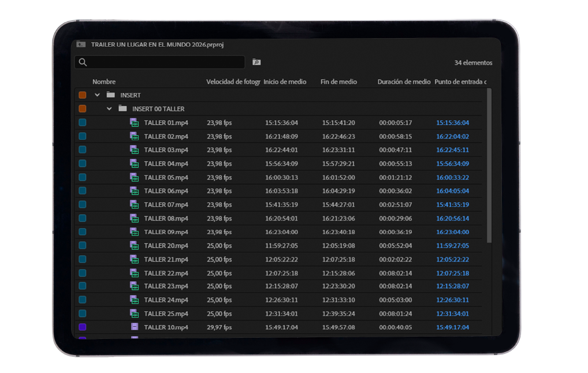Click entry point value of TALLER 07.mp4

pyautogui.click(x=452, y=204)
